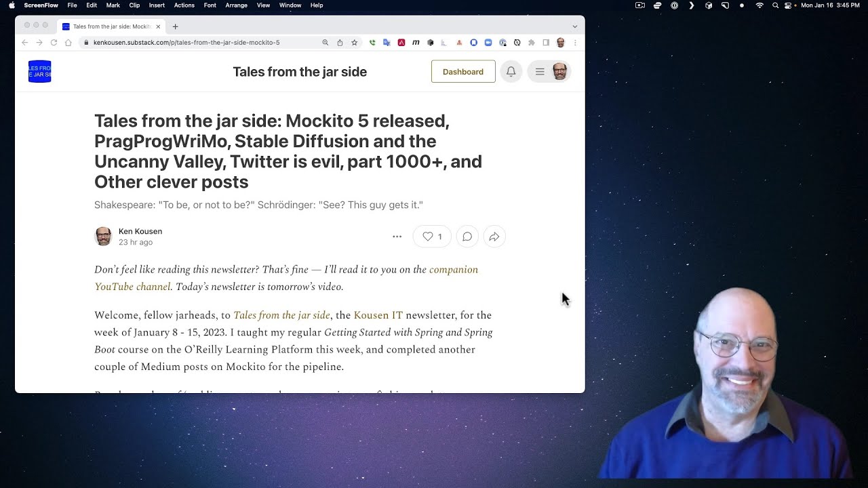The height and width of the screenshot is (488, 868).
Task: Open the companion YouTube channel link
Action: (286, 278)
